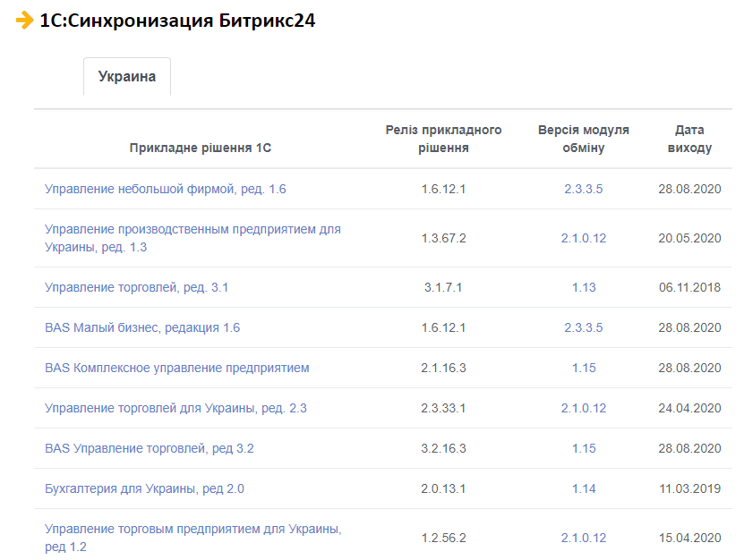Viewport: 744px width, 560px height.
Task: Click the Прикладне рішення 1С column header
Action: tap(201, 148)
